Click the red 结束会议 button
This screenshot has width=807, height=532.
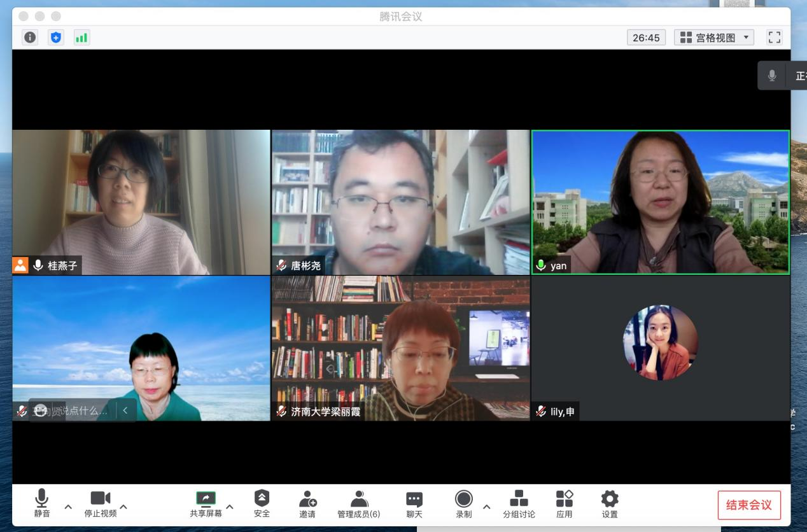(749, 505)
